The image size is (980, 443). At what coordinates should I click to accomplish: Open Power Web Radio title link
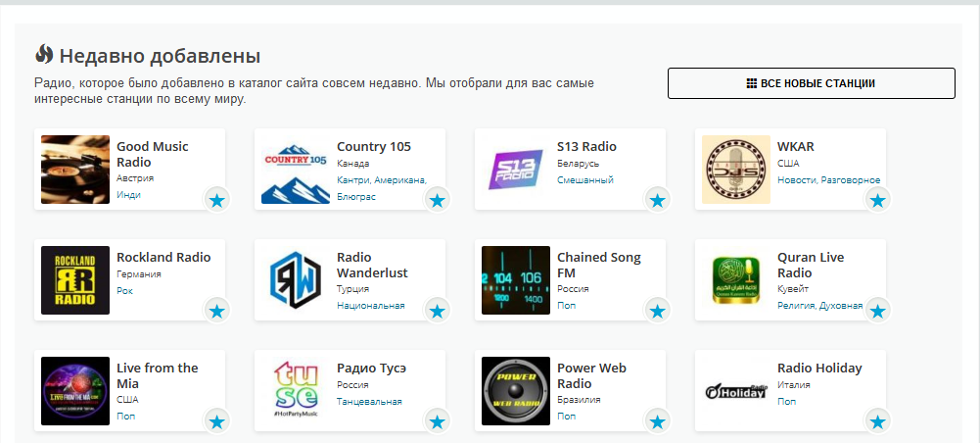pos(591,376)
